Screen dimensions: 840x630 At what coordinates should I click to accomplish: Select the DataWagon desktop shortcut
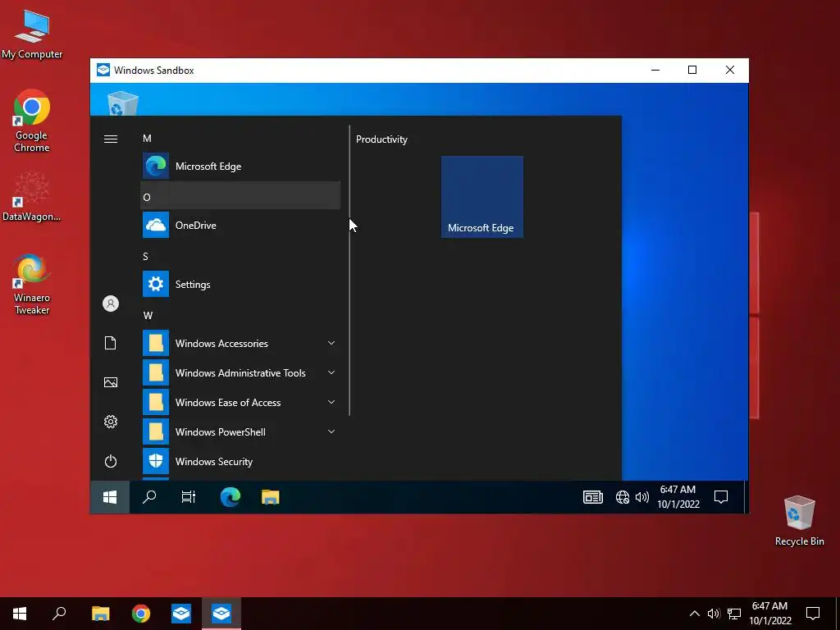click(x=32, y=196)
